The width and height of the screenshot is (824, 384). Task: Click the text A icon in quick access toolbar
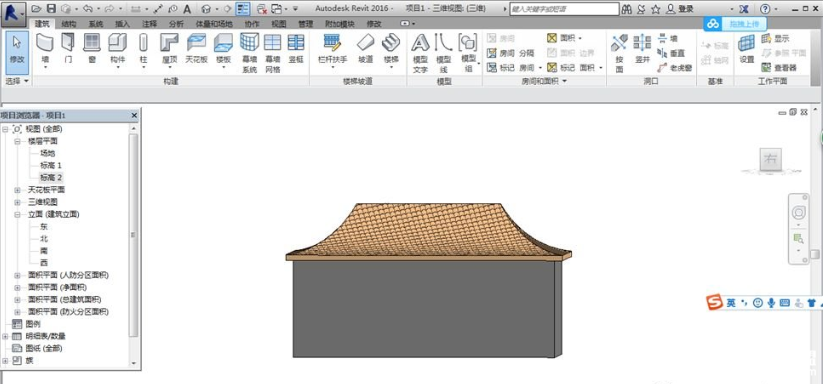[187, 9]
